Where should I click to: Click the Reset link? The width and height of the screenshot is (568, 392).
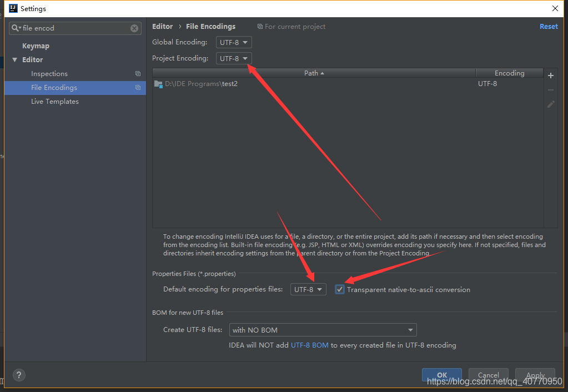pyautogui.click(x=549, y=27)
